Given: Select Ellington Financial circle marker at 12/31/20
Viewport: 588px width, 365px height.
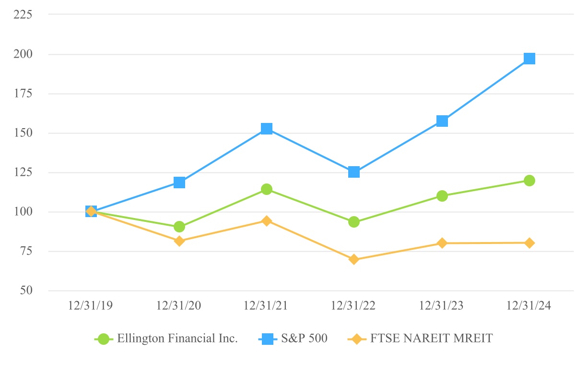Looking at the screenshot, I should tap(179, 227).
